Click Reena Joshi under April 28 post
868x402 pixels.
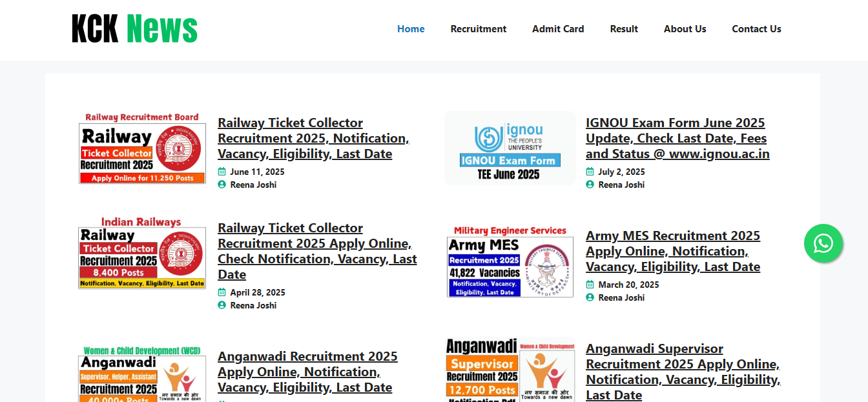[253, 305]
